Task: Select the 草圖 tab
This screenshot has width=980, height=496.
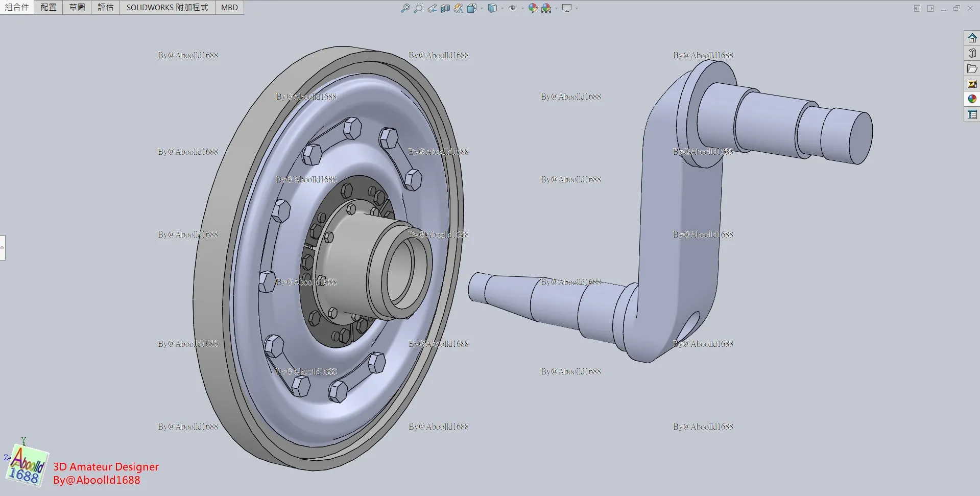Action: coord(77,7)
